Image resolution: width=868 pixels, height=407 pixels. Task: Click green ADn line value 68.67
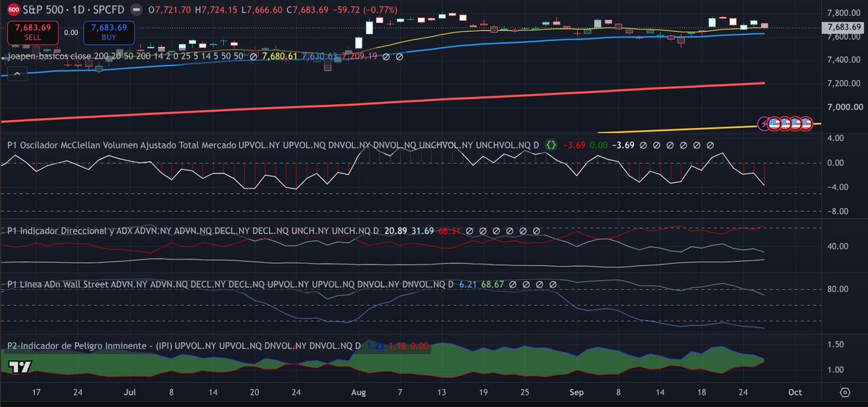[492, 285]
